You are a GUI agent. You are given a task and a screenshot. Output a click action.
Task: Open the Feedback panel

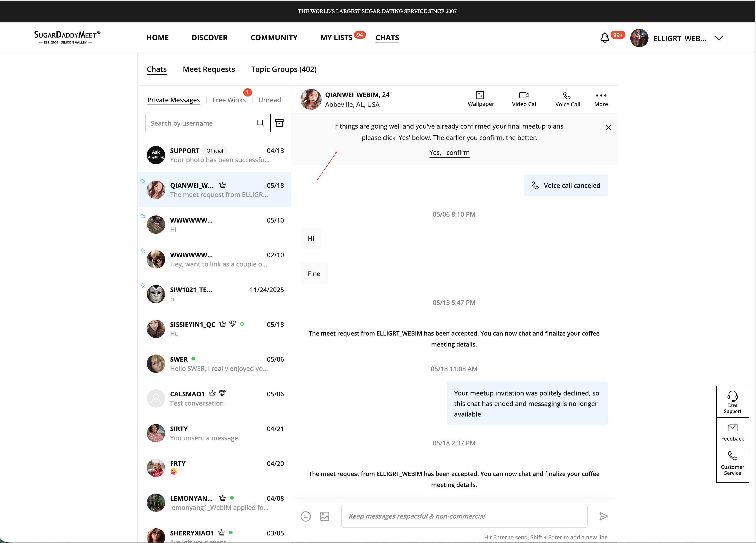[x=732, y=433]
